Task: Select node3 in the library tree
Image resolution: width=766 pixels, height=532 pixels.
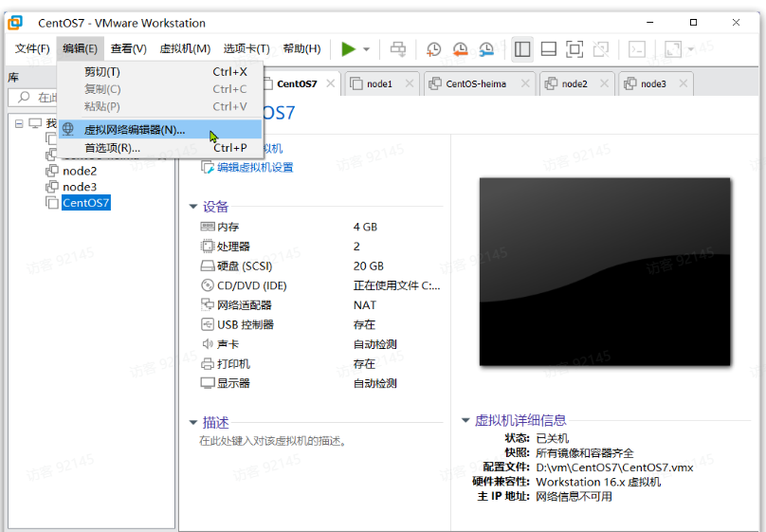Action: point(79,187)
